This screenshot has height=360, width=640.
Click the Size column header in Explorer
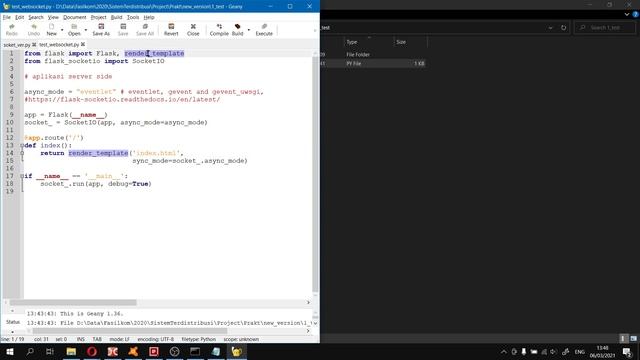(x=401, y=42)
